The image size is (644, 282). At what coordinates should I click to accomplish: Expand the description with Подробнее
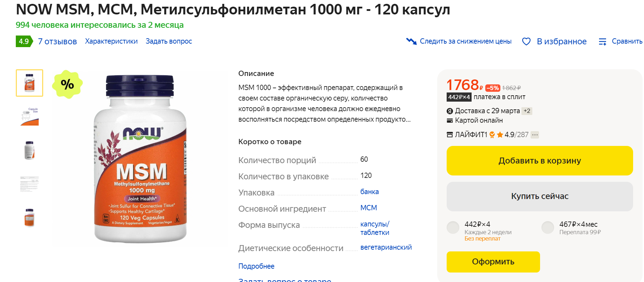click(256, 266)
